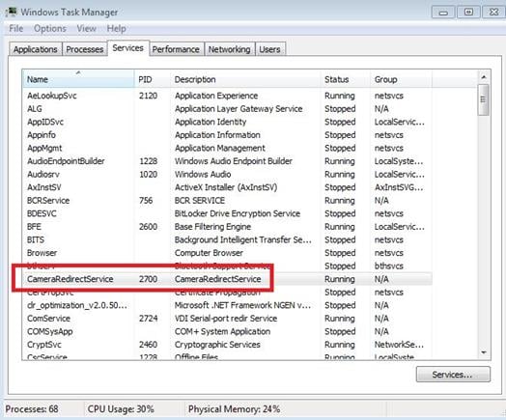Click the AxInstSVG... group cell
Viewport: 506px width, 420px height.
pyautogui.click(x=399, y=187)
